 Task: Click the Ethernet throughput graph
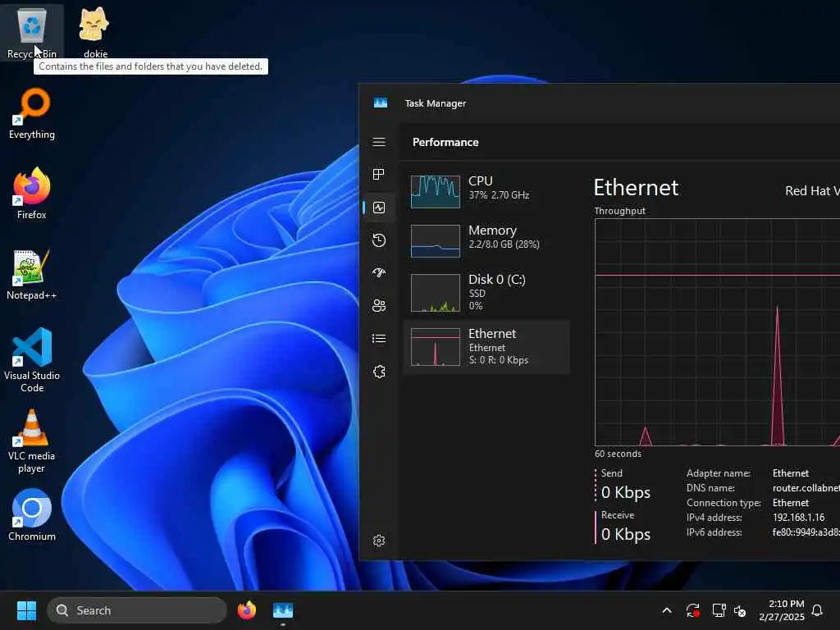[x=717, y=332]
